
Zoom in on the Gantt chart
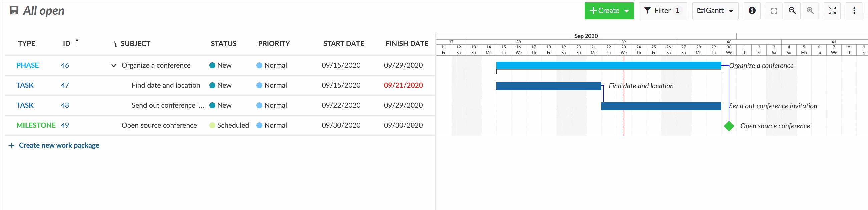tap(810, 10)
